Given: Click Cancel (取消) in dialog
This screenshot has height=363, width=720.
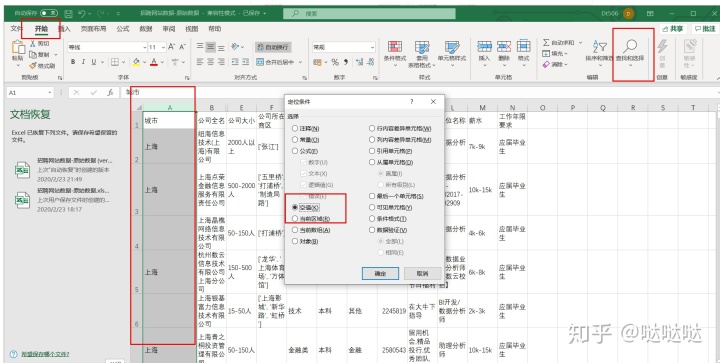Looking at the screenshot, I should 422,273.
